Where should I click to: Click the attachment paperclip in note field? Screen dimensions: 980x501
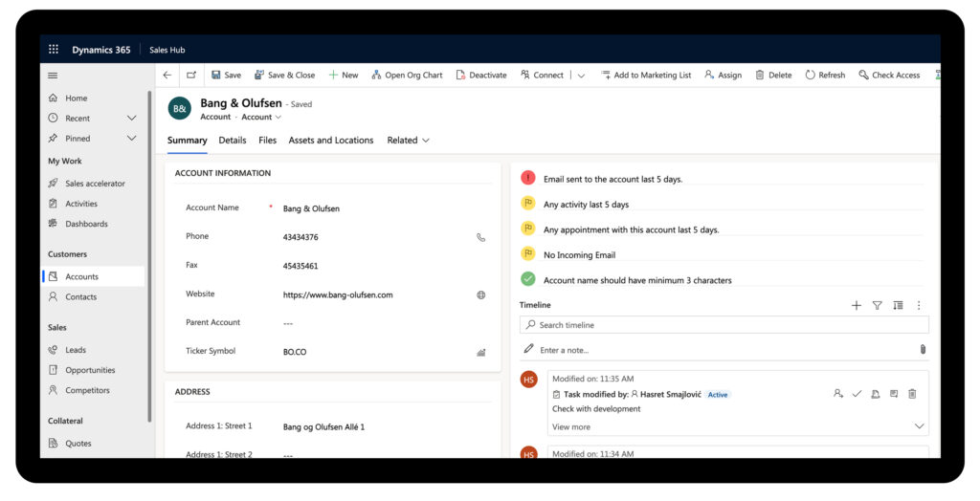[x=922, y=350]
